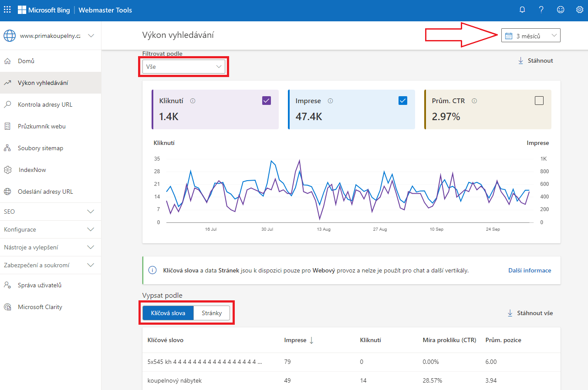Open Správa uživatelů link
The width and height of the screenshot is (588, 390).
click(51, 285)
